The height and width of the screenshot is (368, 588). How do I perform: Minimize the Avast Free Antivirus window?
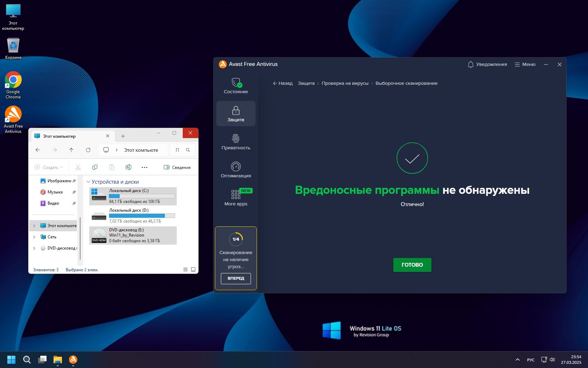coord(546,64)
